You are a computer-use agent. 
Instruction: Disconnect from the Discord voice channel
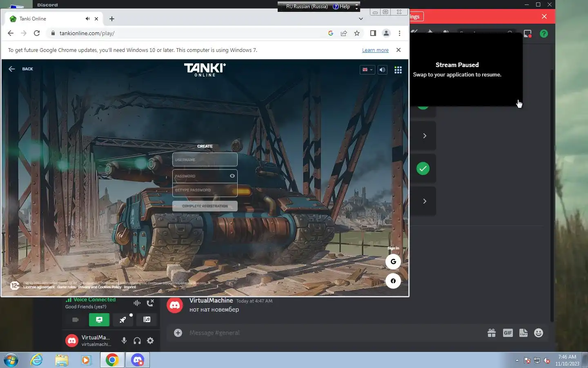coord(150,303)
